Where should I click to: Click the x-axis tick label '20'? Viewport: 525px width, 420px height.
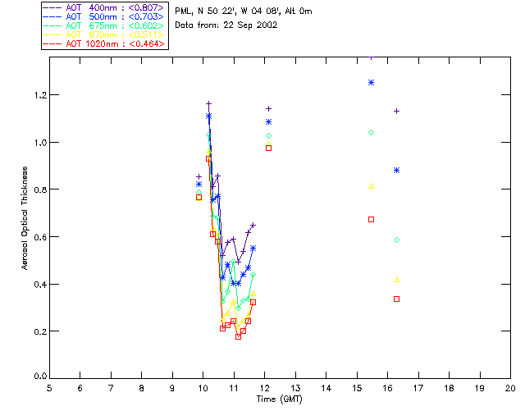510,389
